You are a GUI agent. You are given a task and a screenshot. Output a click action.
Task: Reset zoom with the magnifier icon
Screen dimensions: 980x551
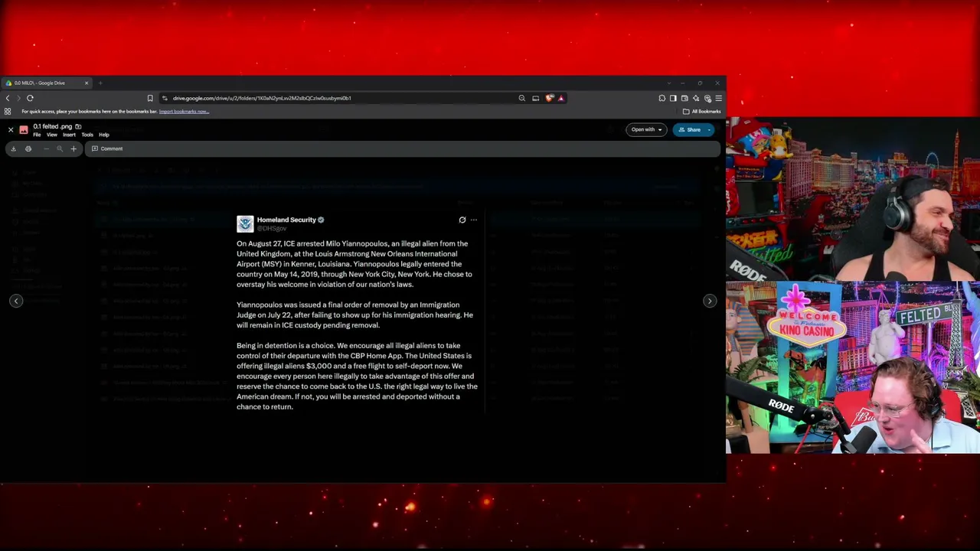[60, 148]
